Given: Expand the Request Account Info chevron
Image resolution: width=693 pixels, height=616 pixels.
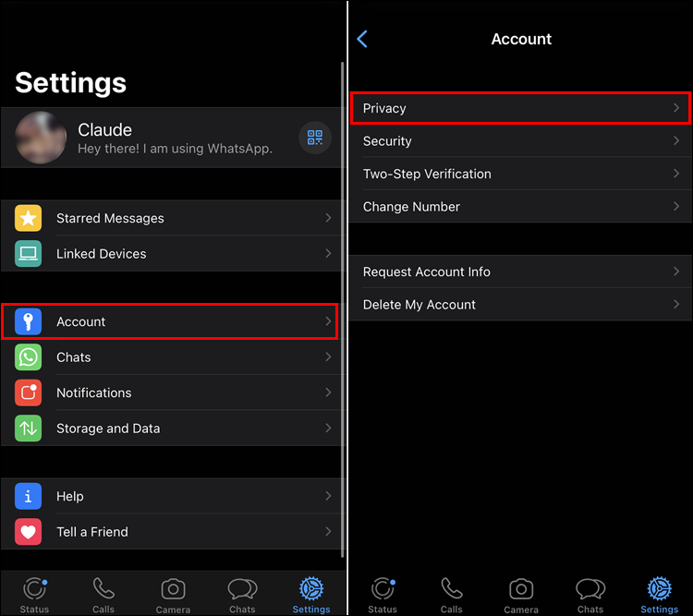Looking at the screenshot, I should tap(676, 272).
